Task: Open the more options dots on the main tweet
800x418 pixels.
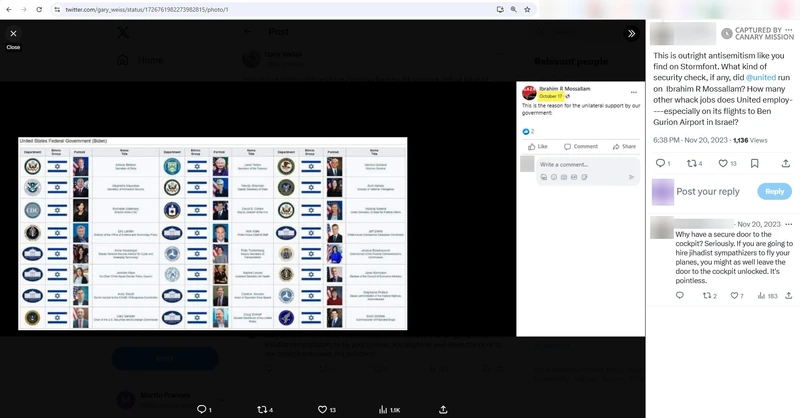Action: pos(789,30)
